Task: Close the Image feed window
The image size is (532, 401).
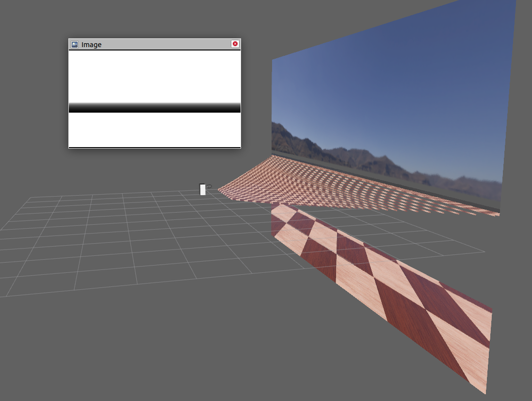Action: [235, 44]
